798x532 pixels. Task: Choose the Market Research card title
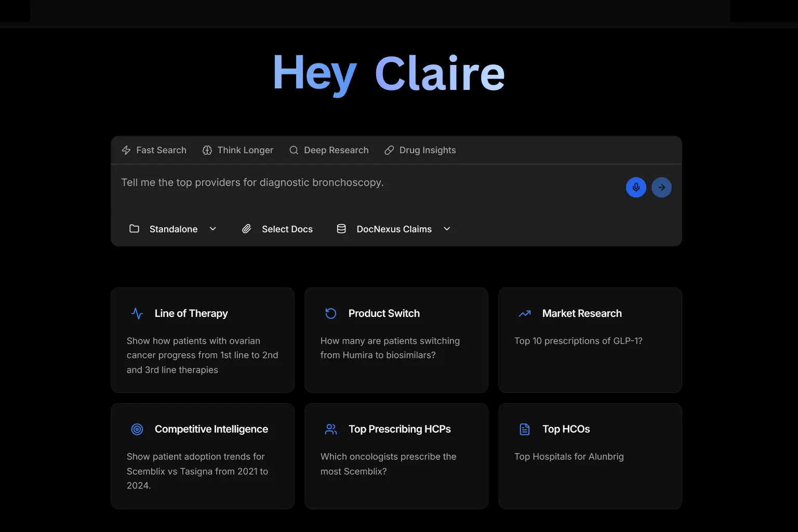click(x=582, y=313)
